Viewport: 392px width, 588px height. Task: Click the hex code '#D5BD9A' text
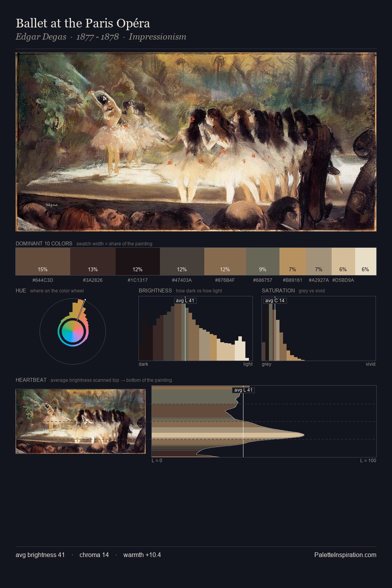[x=343, y=280]
